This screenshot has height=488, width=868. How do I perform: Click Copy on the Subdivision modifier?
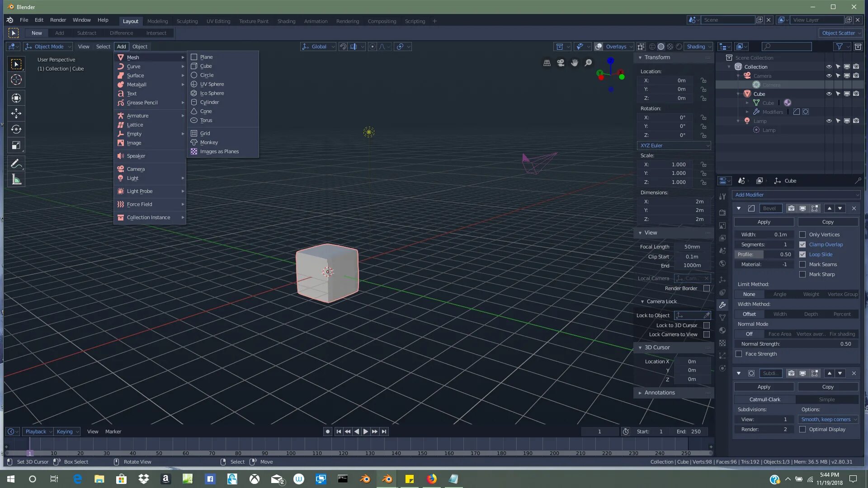coord(827,387)
